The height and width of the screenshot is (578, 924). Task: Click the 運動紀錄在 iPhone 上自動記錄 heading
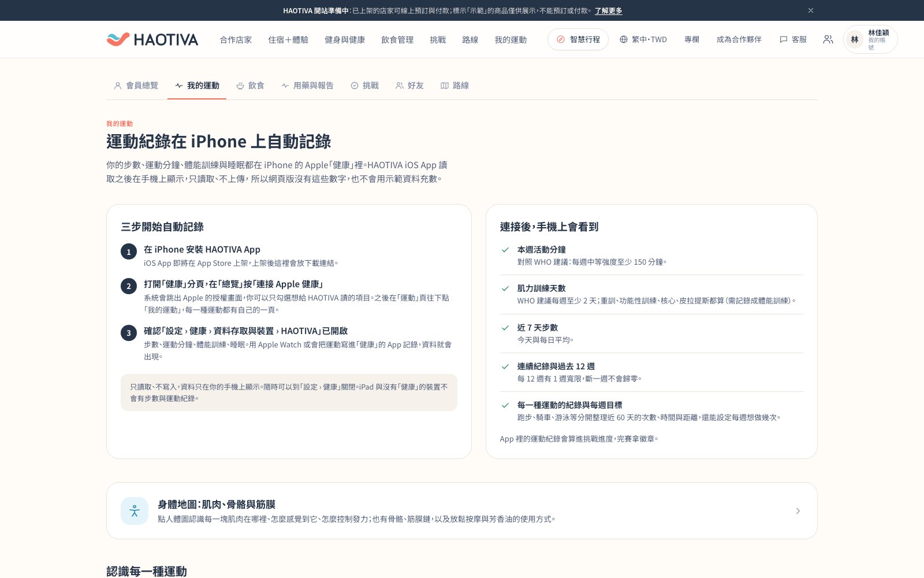coord(219,142)
